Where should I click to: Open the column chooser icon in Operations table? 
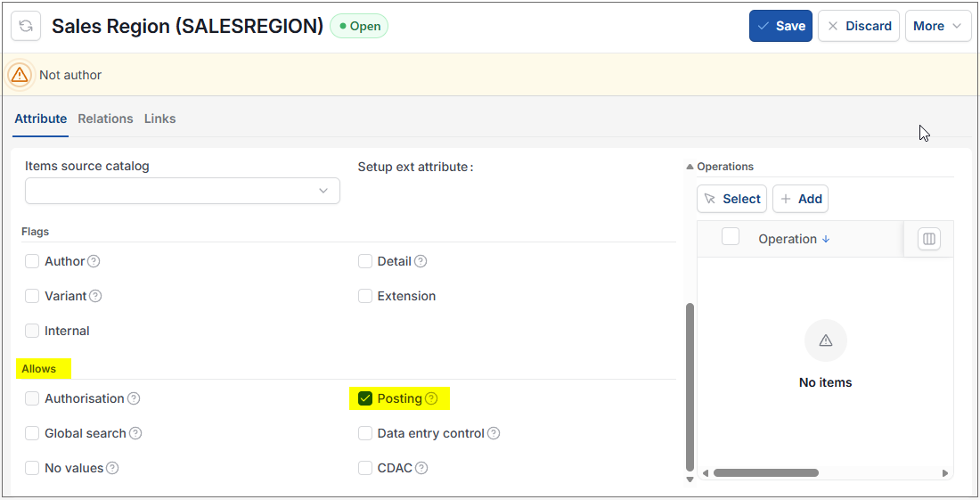(x=928, y=239)
